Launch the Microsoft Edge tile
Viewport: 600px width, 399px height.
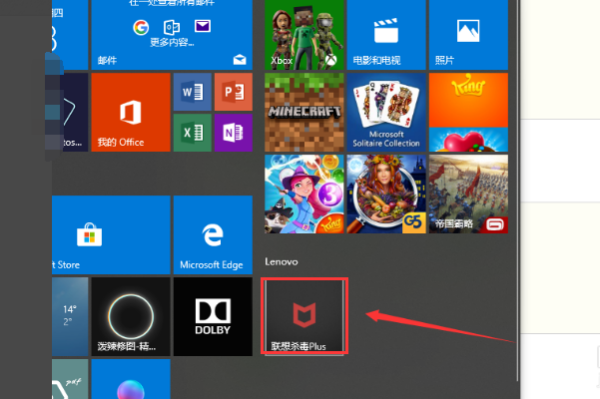[x=213, y=235]
